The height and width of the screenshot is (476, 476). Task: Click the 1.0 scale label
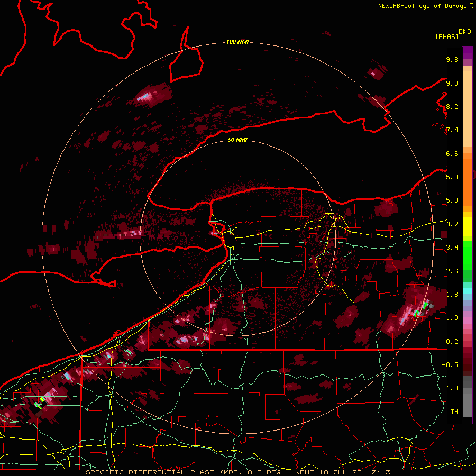(452, 317)
